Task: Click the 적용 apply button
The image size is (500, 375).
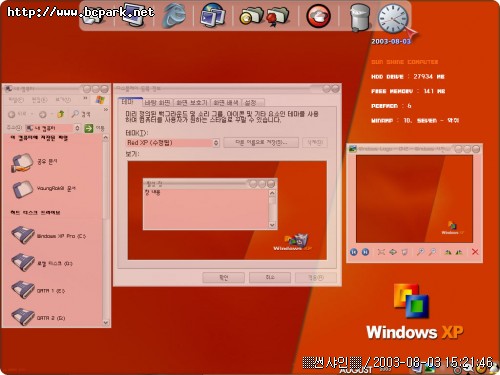Action: click(316, 277)
